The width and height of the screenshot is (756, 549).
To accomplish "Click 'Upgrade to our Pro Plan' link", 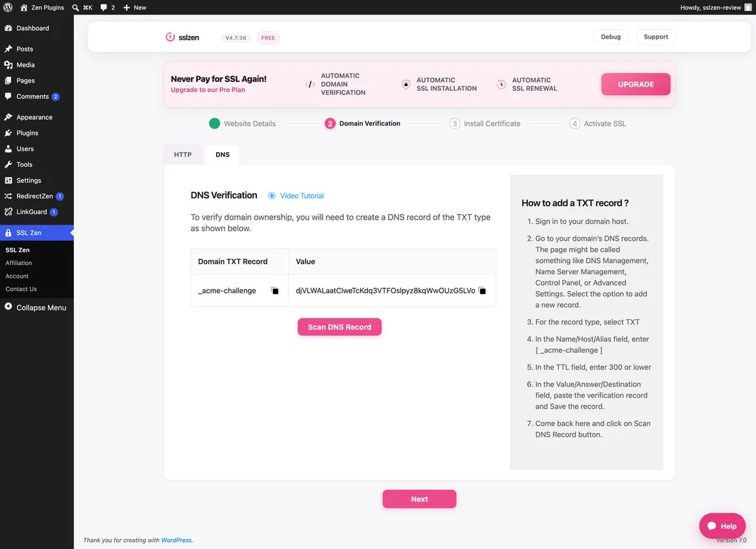I will [208, 90].
